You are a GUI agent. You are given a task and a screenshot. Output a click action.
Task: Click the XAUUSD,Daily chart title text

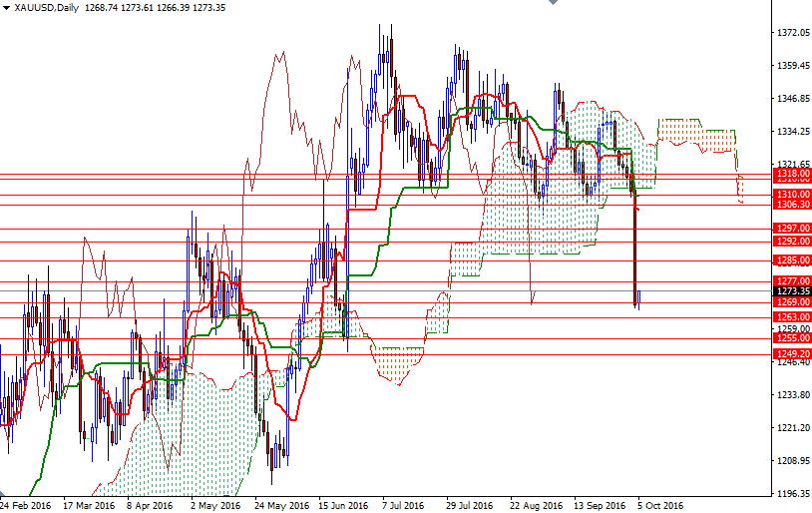(x=50, y=7)
